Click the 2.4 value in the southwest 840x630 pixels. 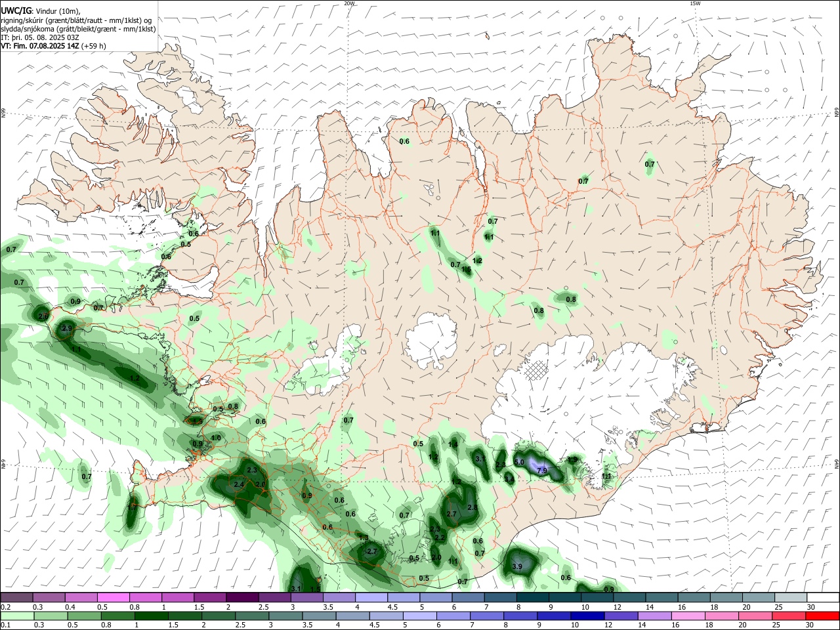point(239,485)
